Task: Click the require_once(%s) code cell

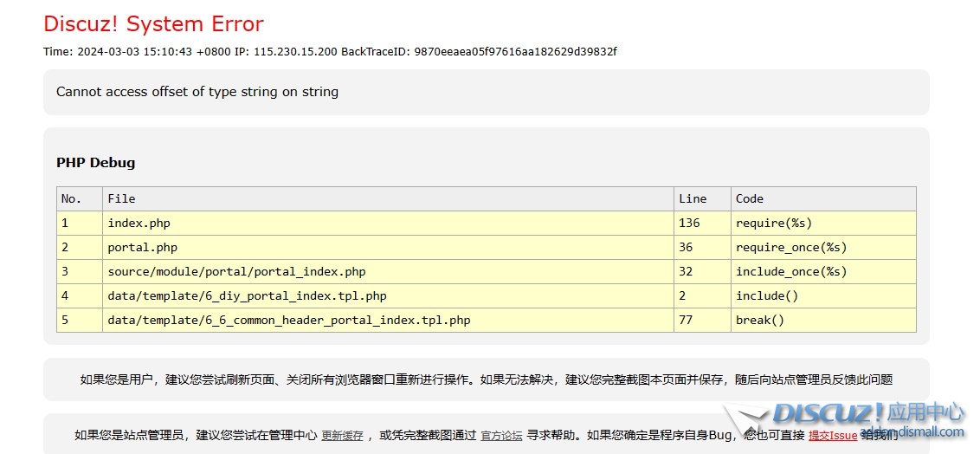Action: point(791,247)
